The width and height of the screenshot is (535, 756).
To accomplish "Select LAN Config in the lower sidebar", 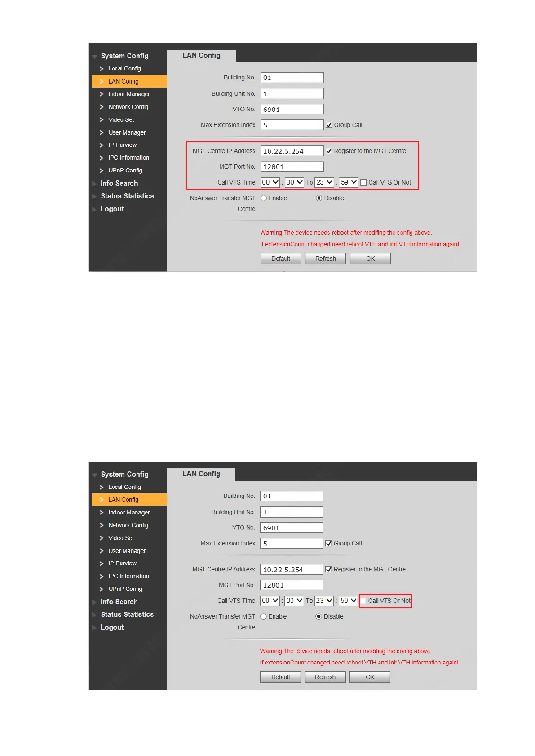I will click(x=129, y=500).
